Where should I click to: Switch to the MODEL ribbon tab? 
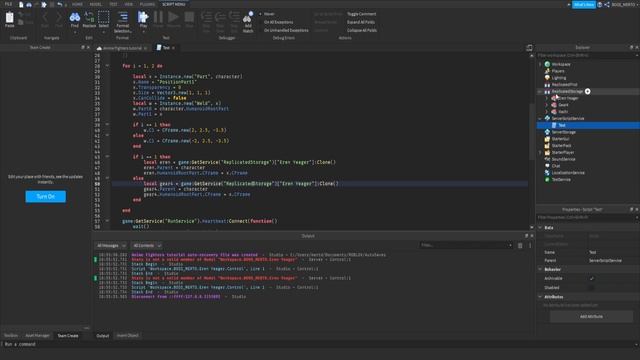pos(96,4)
